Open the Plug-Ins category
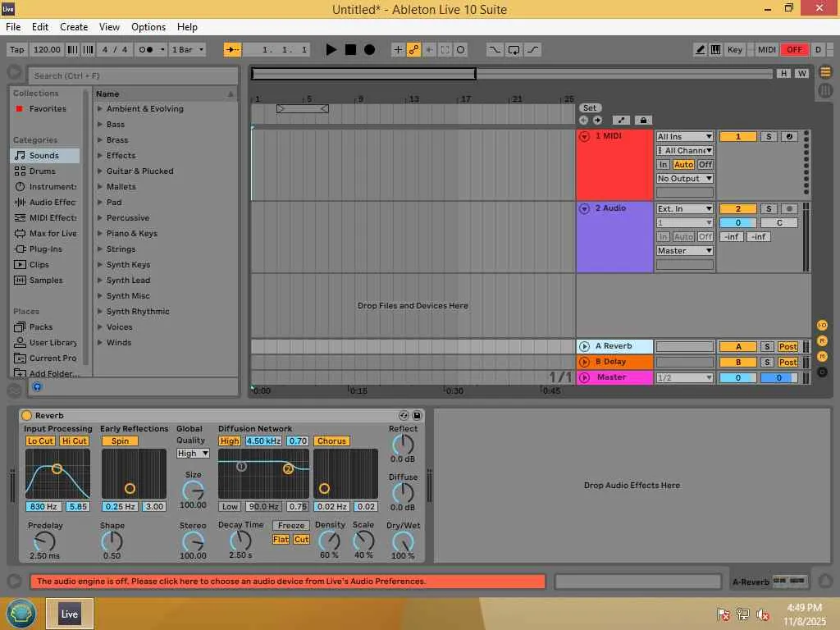This screenshot has height=630, width=840. (x=44, y=249)
